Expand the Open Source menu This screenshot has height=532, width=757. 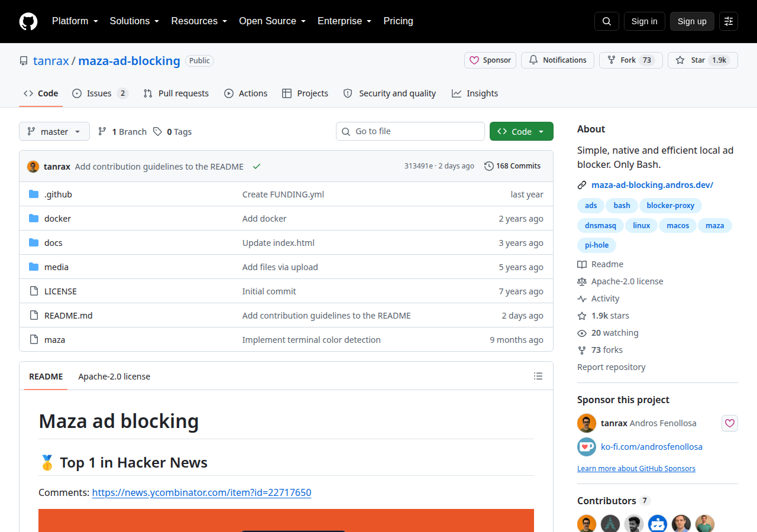pos(273,21)
